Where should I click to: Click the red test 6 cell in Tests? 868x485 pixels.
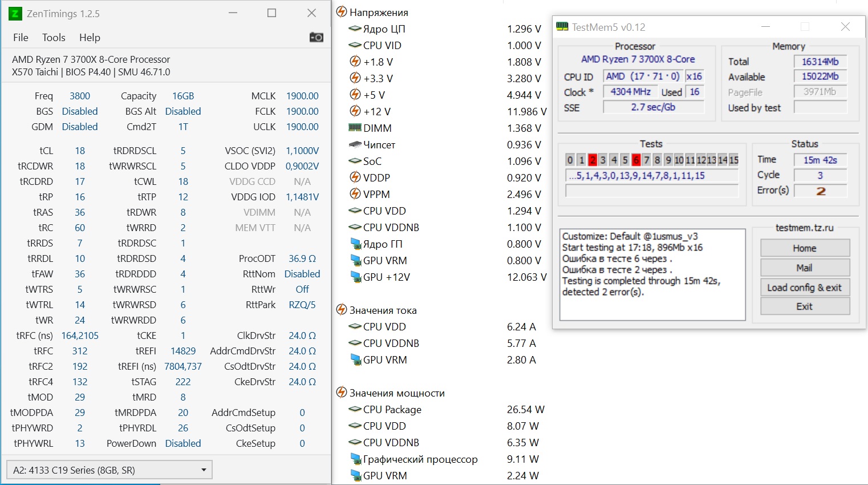[635, 160]
